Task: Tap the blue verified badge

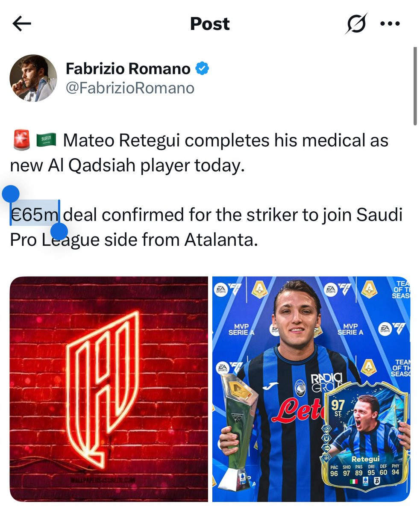Action: 202,68
